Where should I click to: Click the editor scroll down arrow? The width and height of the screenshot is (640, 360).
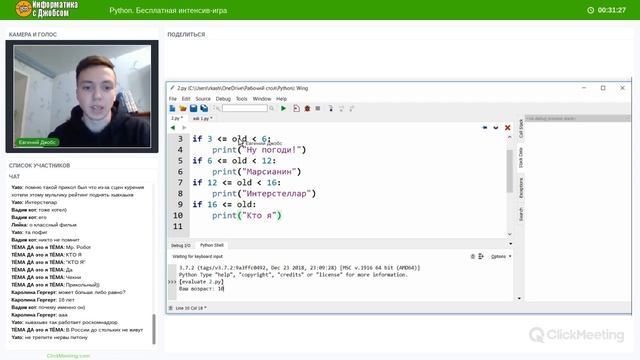(510, 234)
